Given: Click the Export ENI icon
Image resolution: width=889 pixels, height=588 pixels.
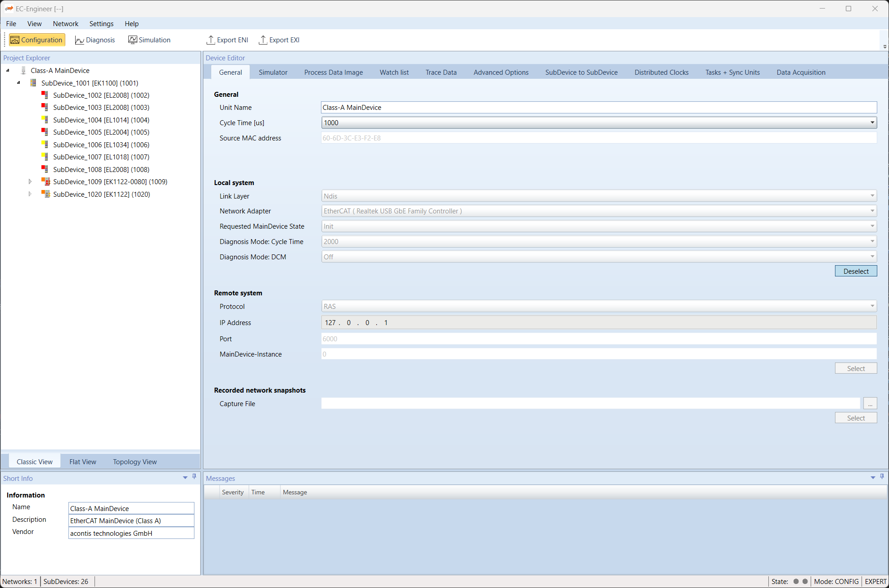Looking at the screenshot, I should [x=210, y=40].
